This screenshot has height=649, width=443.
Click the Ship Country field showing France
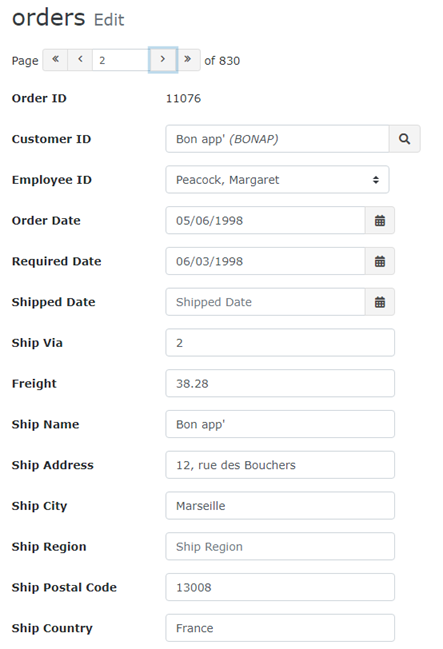(280, 628)
